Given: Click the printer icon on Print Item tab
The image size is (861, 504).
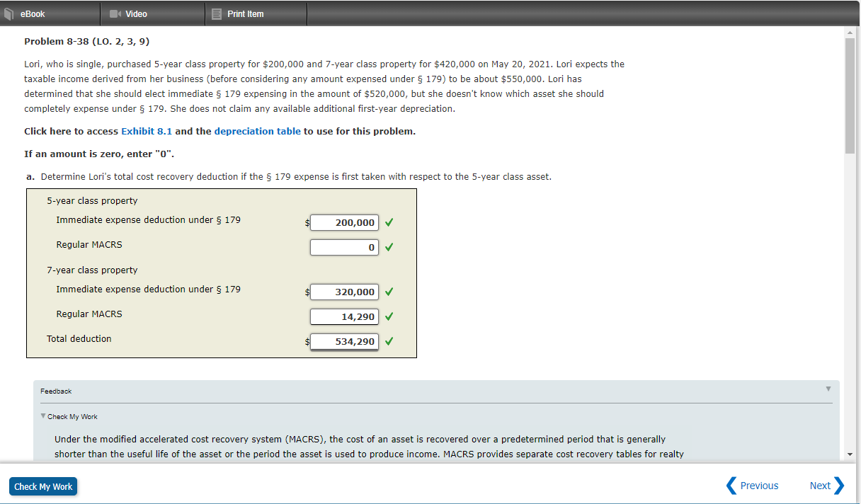Looking at the screenshot, I should pyautogui.click(x=217, y=13).
